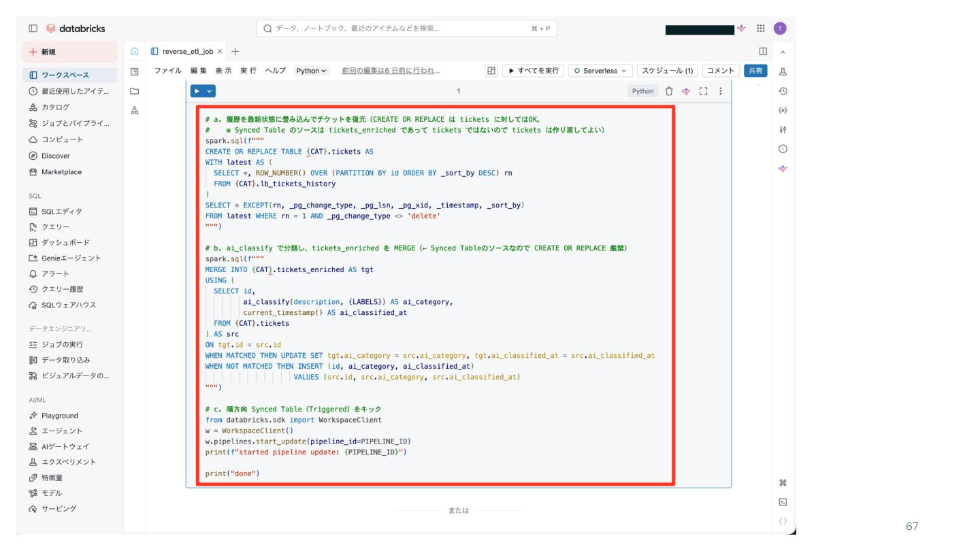Viewport: 980px width, 551px height.
Task: Delete the cell using trash icon
Action: click(669, 91)
